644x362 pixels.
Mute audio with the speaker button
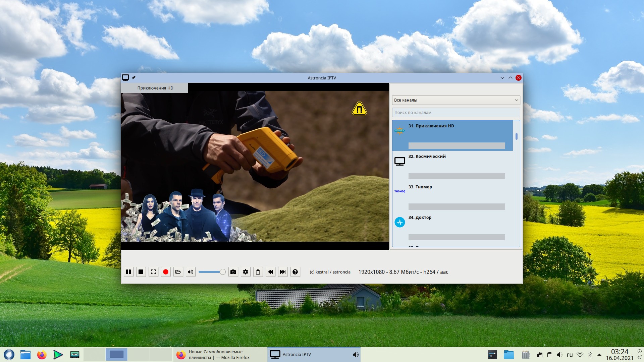tap(191, 272)
